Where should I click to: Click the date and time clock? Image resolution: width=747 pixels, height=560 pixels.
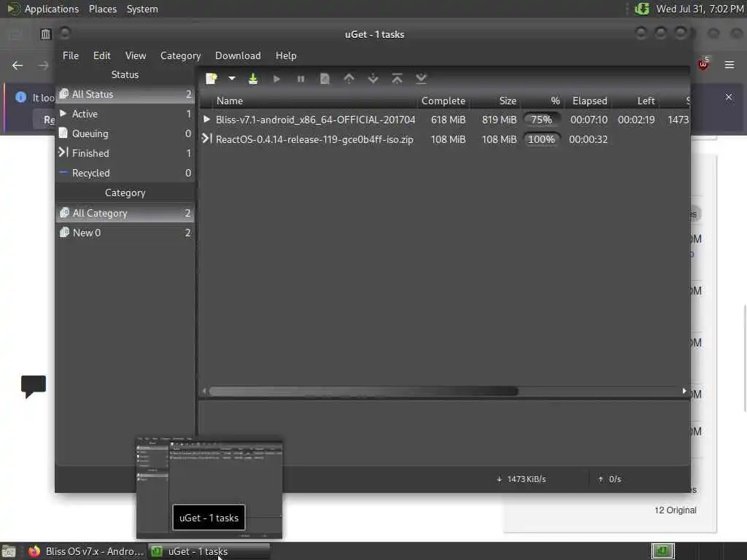coord(700,9)
